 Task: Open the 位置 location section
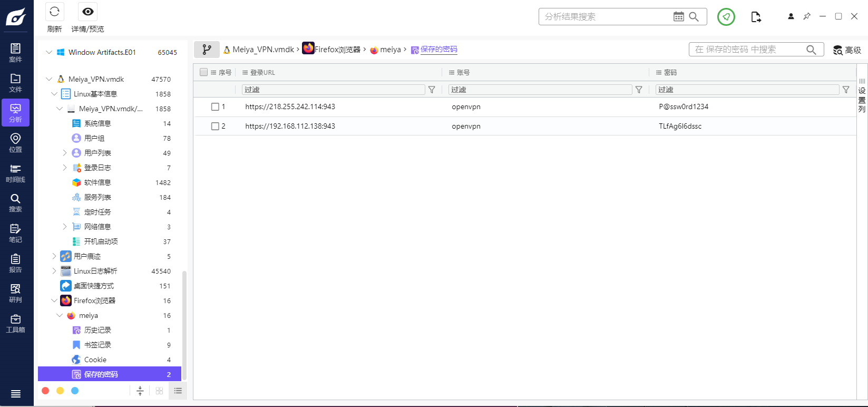pos(15,143)
